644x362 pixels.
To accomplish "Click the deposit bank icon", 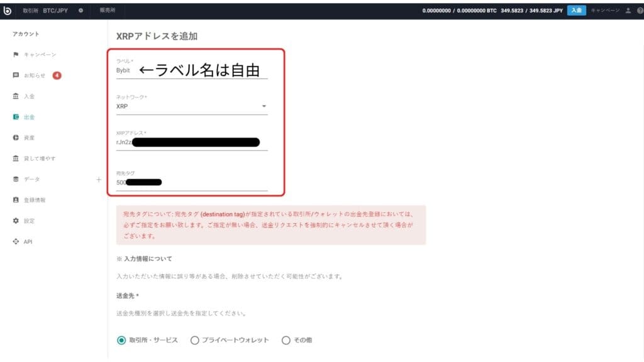I will (x=16, y=96).
